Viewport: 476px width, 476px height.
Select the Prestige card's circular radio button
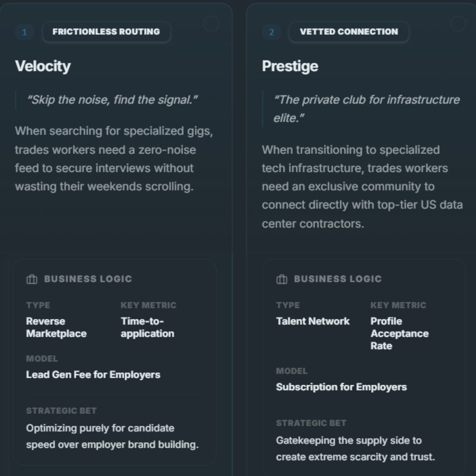[x=458, y=23]
